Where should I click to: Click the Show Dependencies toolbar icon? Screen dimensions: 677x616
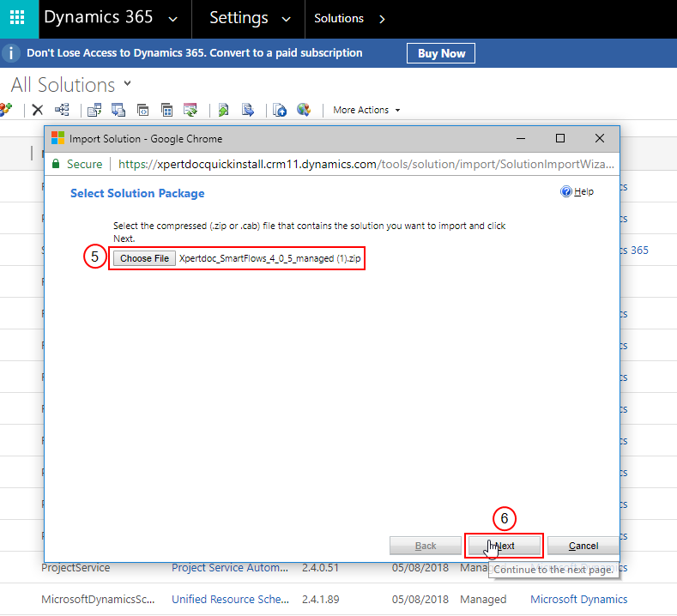coord(62,110)
